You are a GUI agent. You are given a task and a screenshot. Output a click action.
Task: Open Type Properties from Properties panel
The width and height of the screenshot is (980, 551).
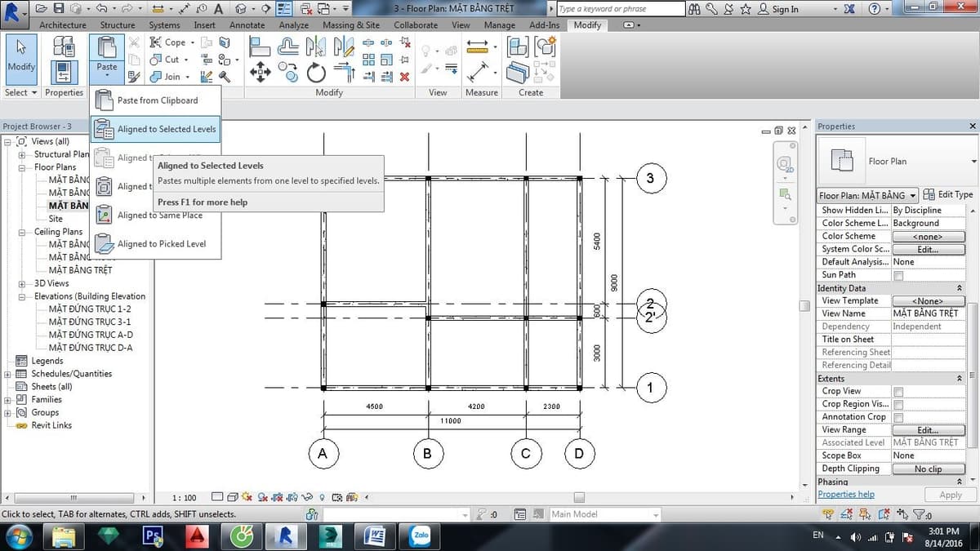64,47
